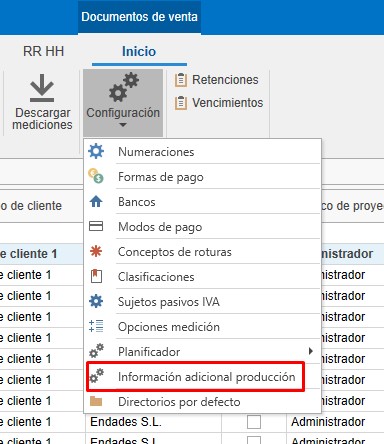
Task: Click the Vencimientos clipboard icon
Action: (180, 103)
